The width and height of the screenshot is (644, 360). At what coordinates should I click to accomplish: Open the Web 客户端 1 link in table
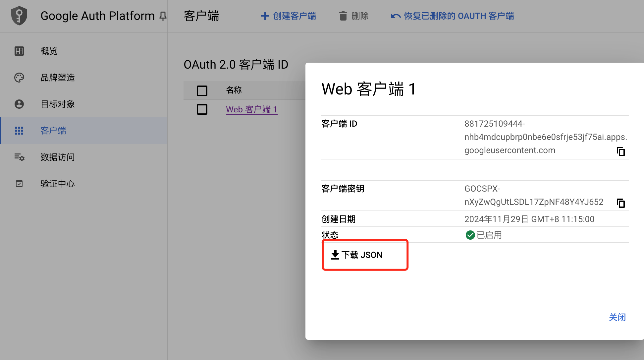(252, 109)
